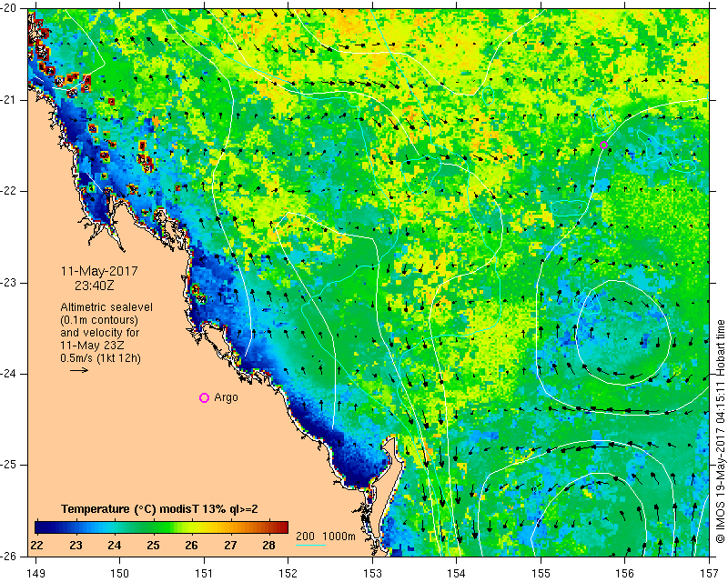The image size is (728, 582).
Task: Click color bar label '26'
Action: pyautogui.click(x=191, y=546)
